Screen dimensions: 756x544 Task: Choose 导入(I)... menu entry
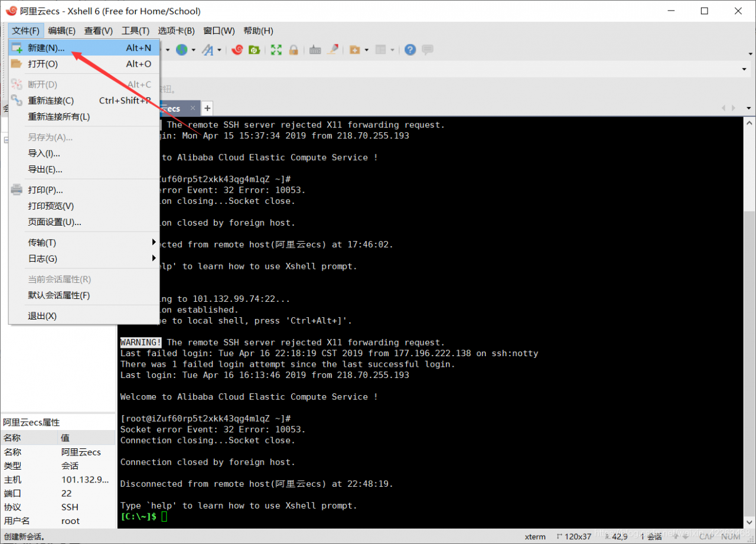pyautogui.click(x=84, y=153)
